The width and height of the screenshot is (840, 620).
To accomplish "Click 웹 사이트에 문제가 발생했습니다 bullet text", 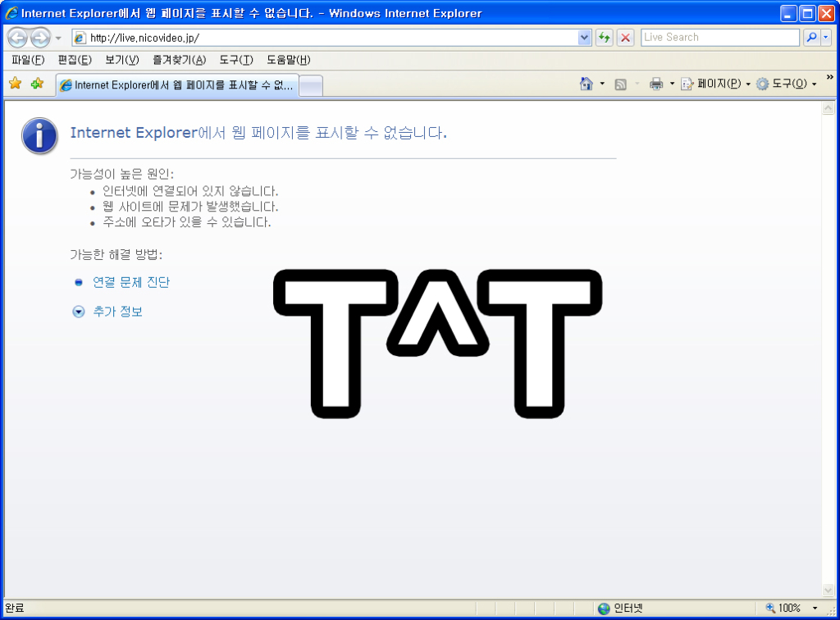I will click(x=190, y=207).
